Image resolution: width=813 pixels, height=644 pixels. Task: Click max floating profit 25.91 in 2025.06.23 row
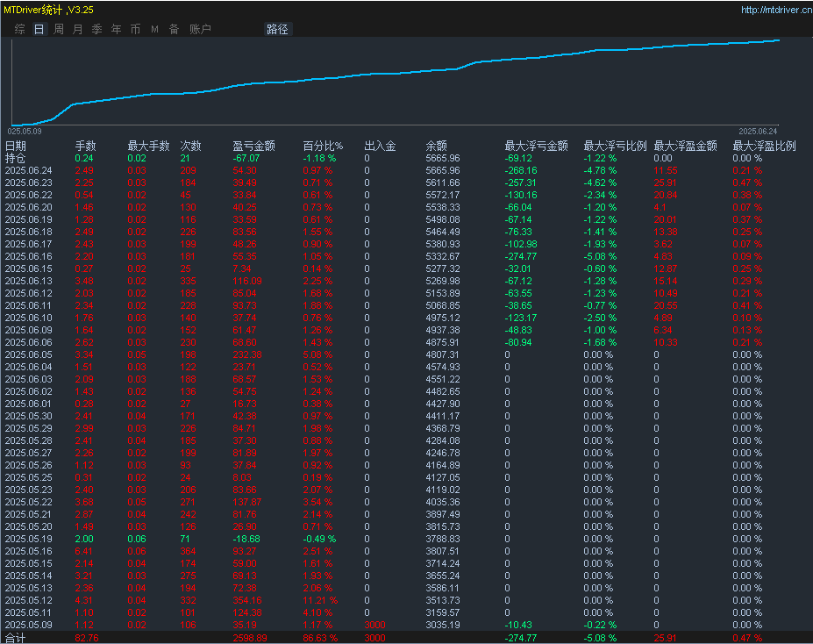click(x=666, y=183)
